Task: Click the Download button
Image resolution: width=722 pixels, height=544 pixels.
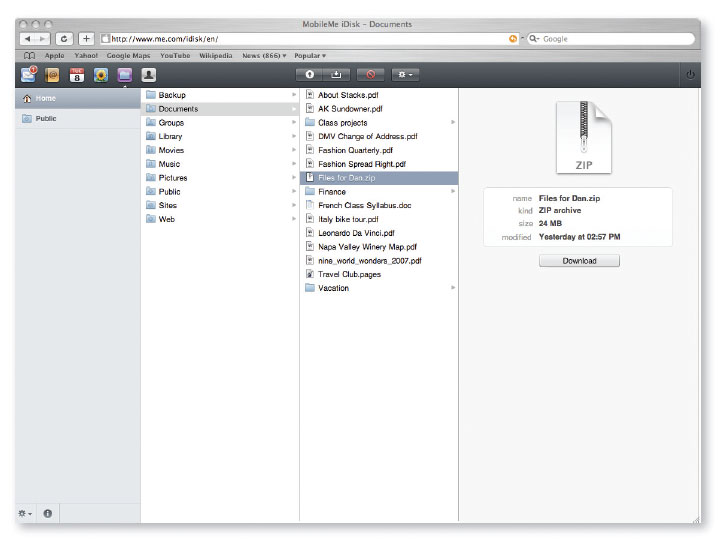Action: coord(579,261)
